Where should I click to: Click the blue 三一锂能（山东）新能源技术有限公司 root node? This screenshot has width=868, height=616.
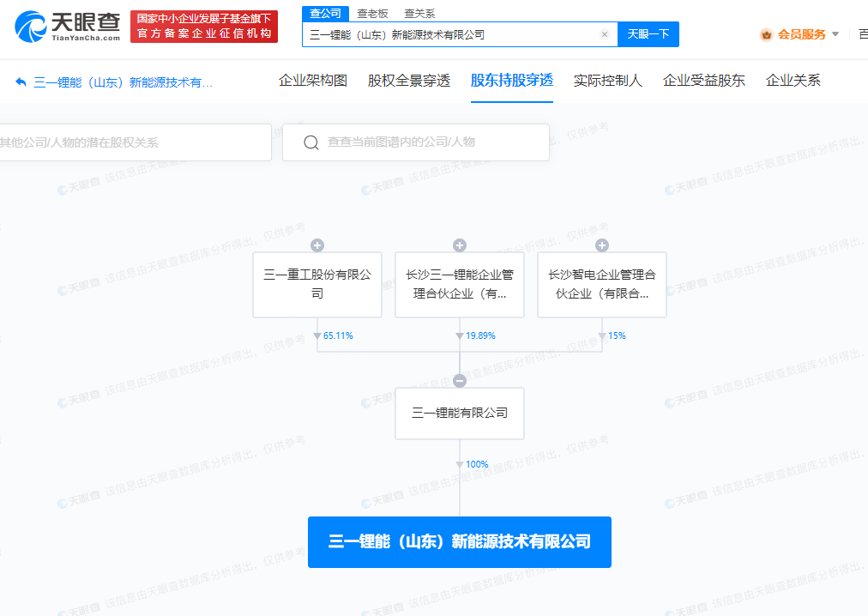(460, 541)
